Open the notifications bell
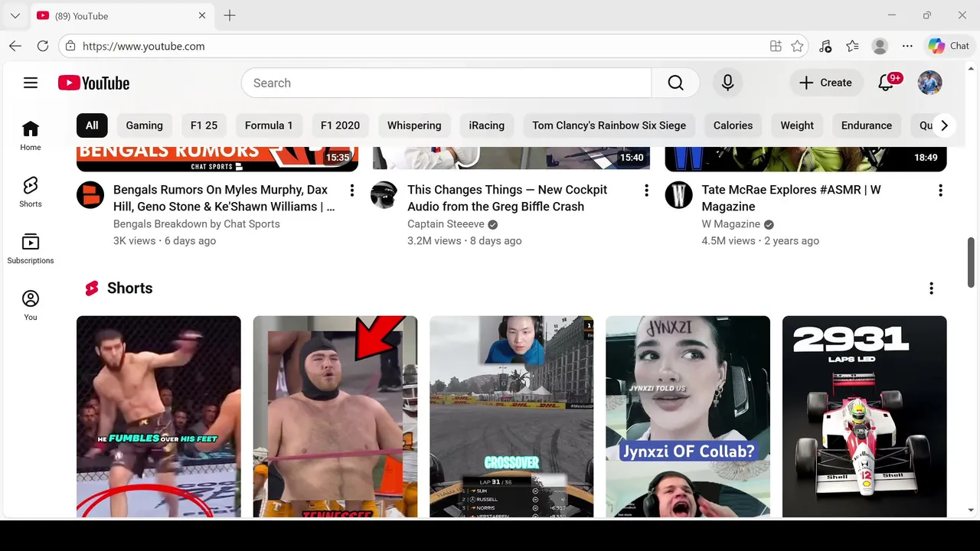 [x=886, y=83]
